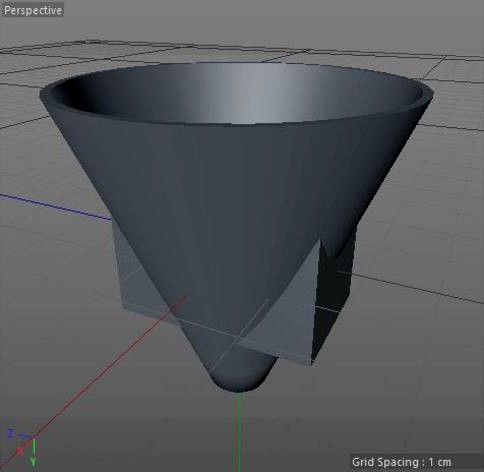Click the Perspective view label

(x=33, y=10)
